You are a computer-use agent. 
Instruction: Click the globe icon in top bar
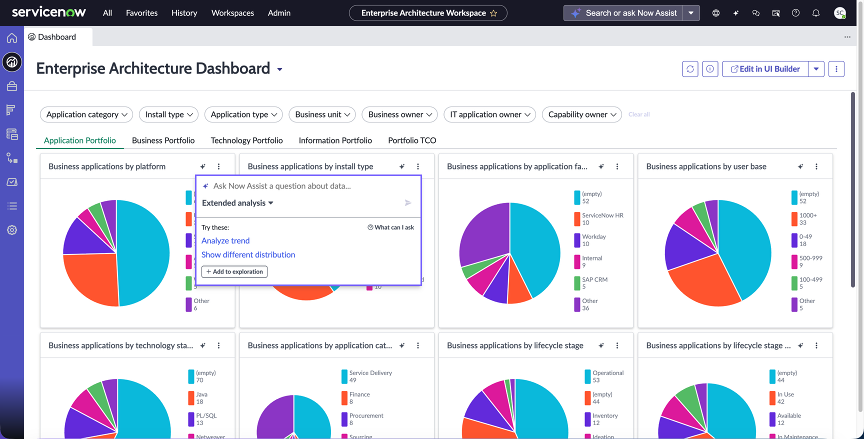point(716,13)
